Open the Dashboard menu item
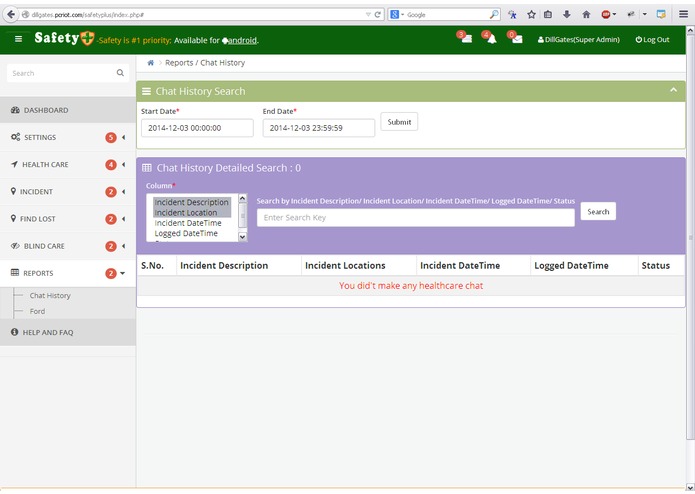 [x=68, y=110]
